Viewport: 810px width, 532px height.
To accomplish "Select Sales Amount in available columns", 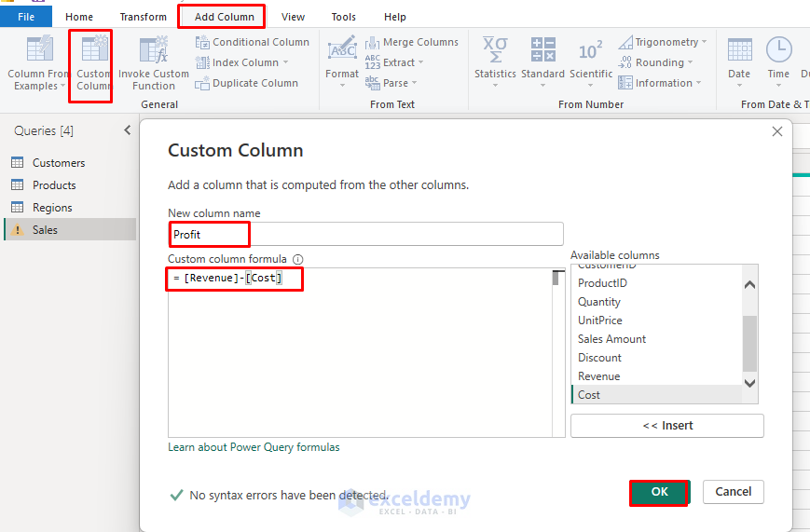I will [x=656, y=339].
